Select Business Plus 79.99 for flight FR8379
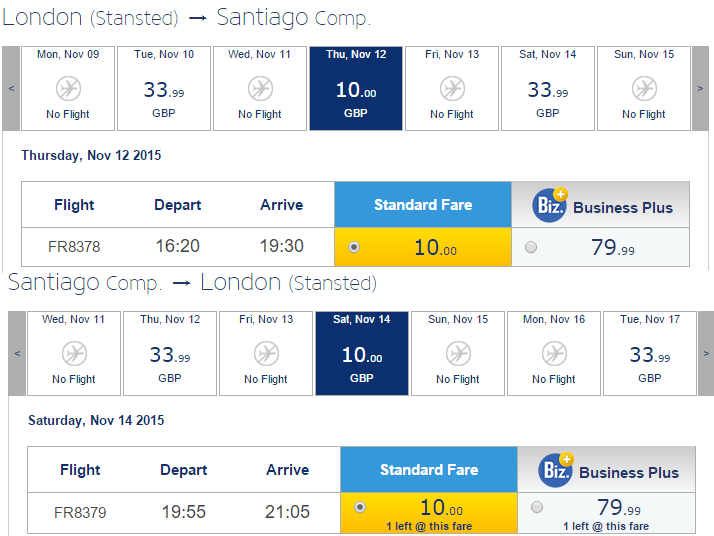The width and height of the screenshot is (714, 536). coord(537,507)
